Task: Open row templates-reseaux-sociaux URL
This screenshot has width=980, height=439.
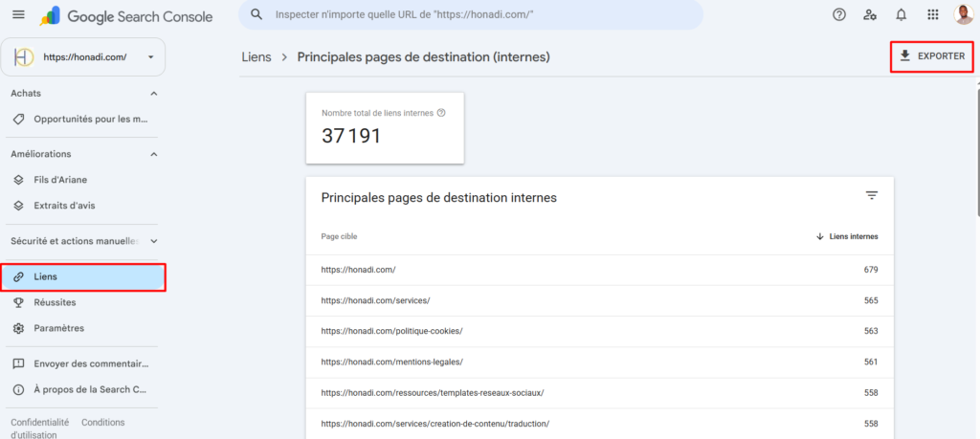Action: pyautogui.click(x=599, y=393)
